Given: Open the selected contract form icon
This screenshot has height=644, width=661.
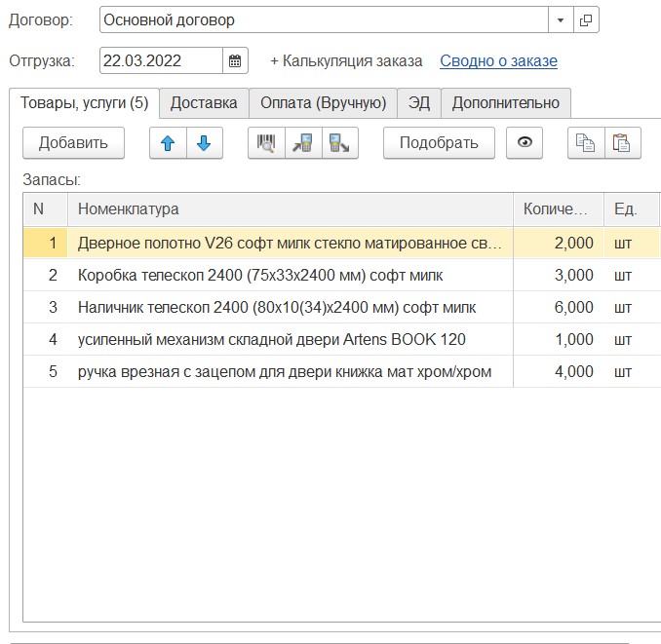Looking at the screenshot, I should coord(586,19).
